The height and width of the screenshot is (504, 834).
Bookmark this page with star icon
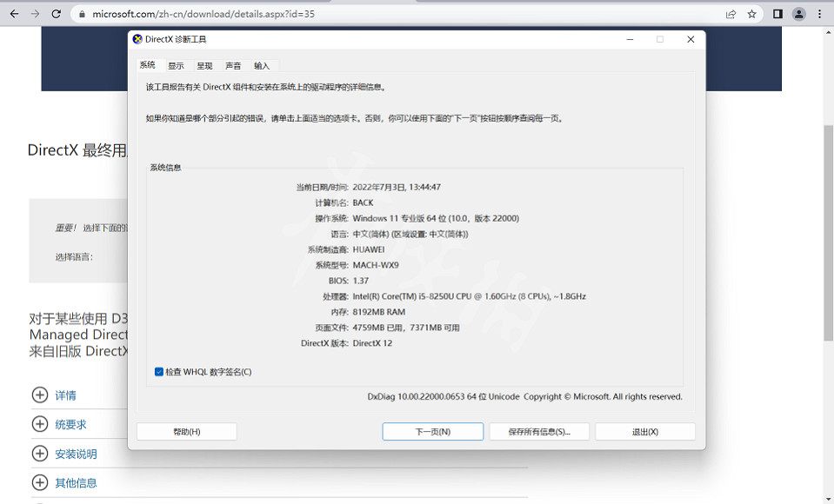pyautogui.click(x=752, y=14)
